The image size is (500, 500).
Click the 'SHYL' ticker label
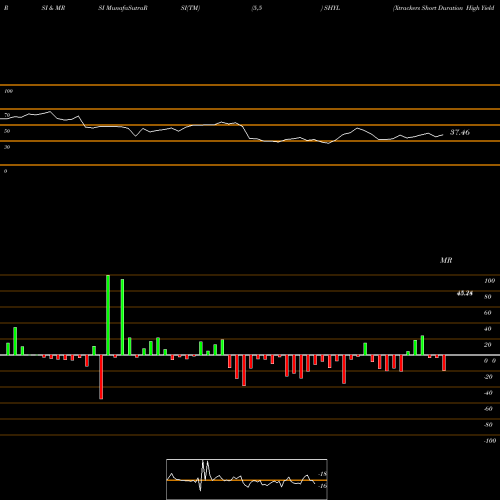click(332, 8)
